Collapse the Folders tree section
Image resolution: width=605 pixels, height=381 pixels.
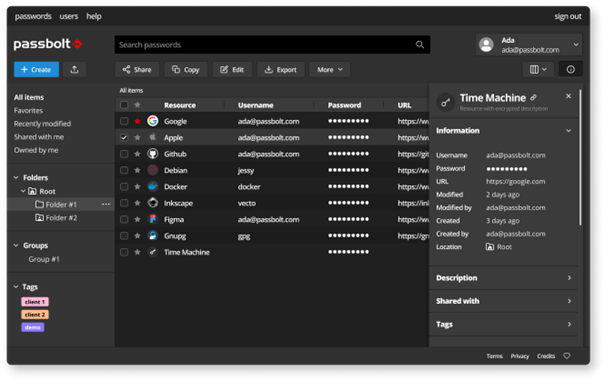click(16, 178)
